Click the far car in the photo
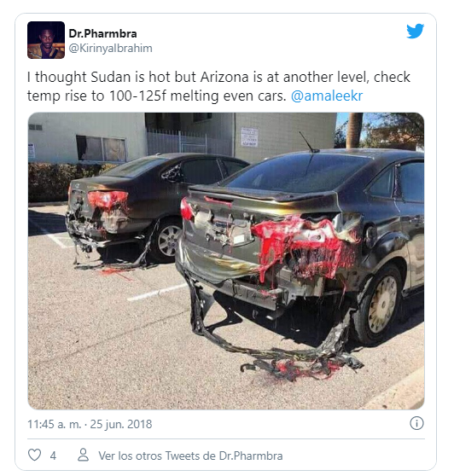454x476 pixels. (x=152, y=210)
